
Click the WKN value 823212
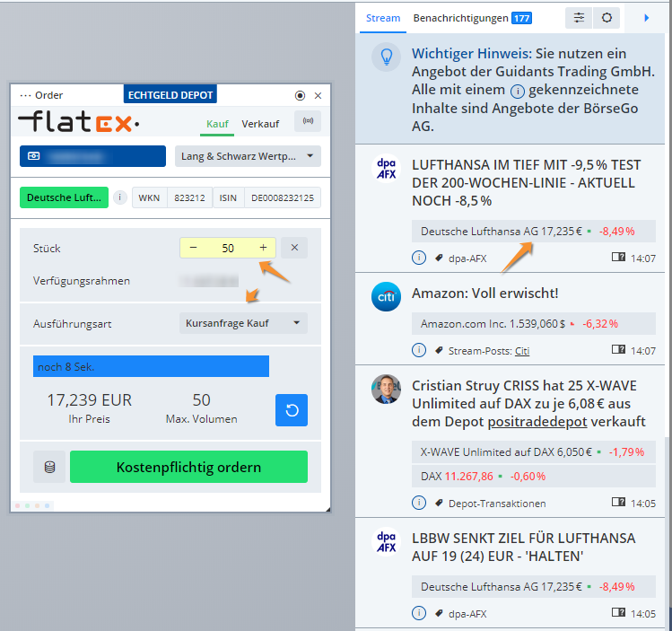tap(189, 198)
